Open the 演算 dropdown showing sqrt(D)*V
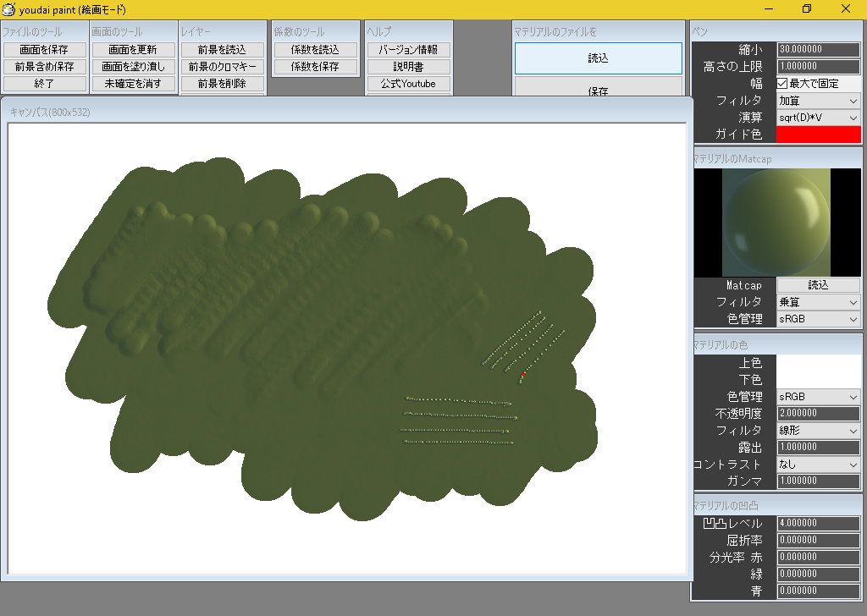 (817, 118)
